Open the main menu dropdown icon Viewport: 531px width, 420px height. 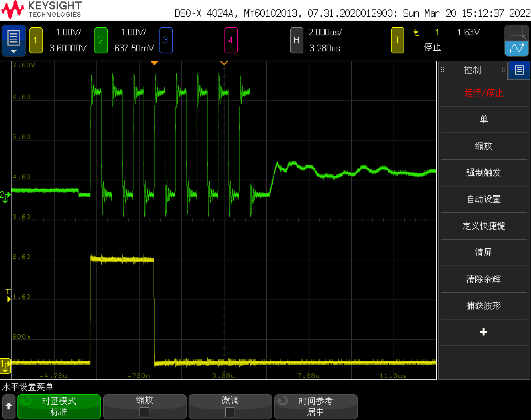click(x=14, y=40)
